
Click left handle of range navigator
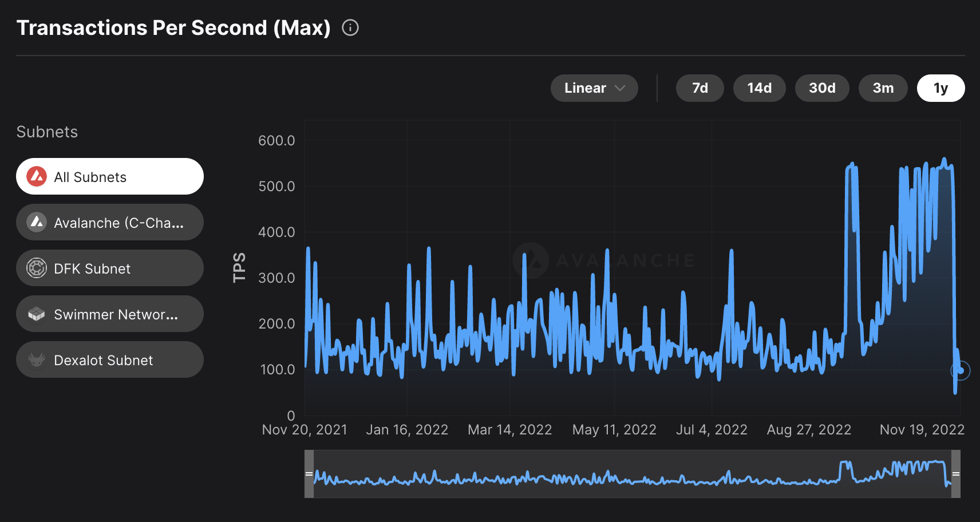(x=309, y=474)
